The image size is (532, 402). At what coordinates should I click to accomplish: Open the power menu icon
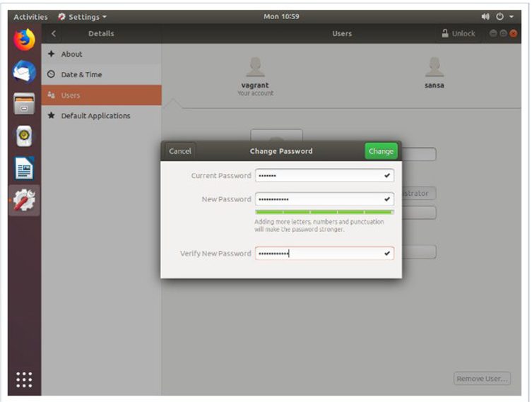(x=500, y=16)
